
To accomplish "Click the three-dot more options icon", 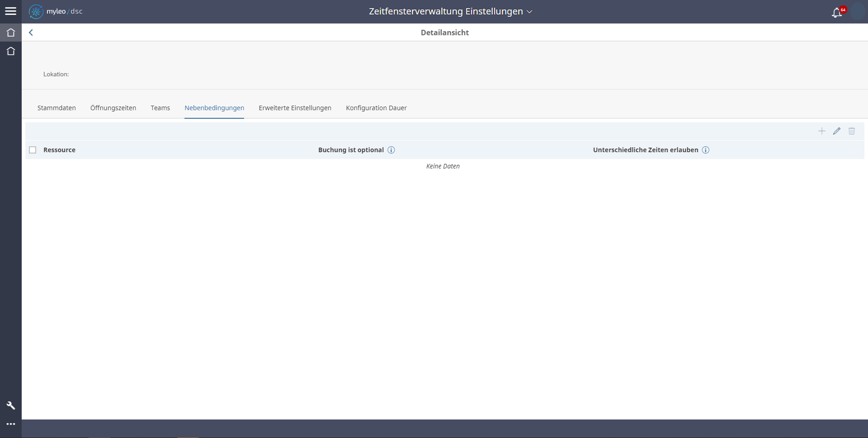I will click(11, 424).
